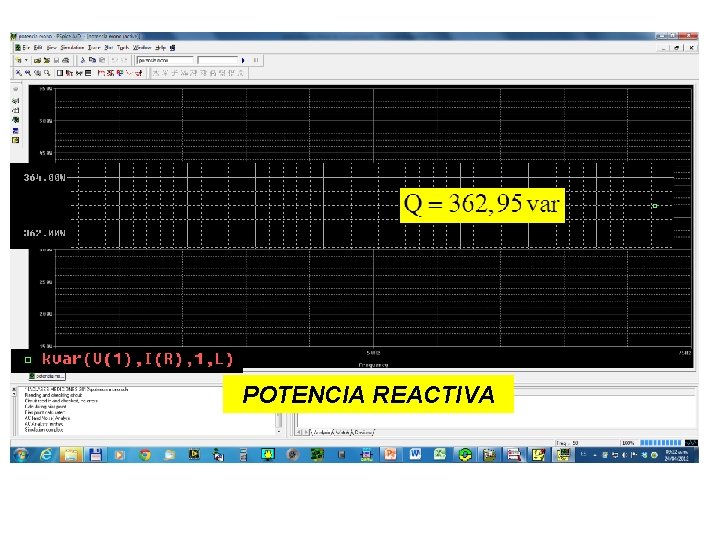The height and width of the screenshot is (540, 720).
Task: Click the taskbar clock
Action: click(x=676, y=455)
